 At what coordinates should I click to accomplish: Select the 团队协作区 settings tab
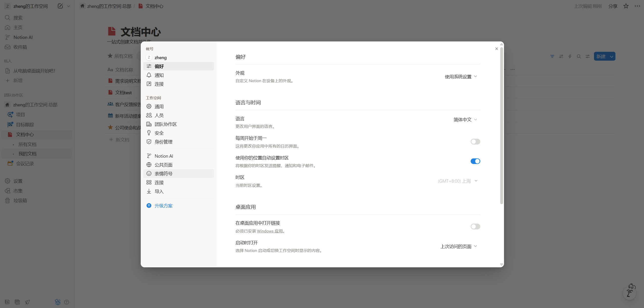click(165, 124)
